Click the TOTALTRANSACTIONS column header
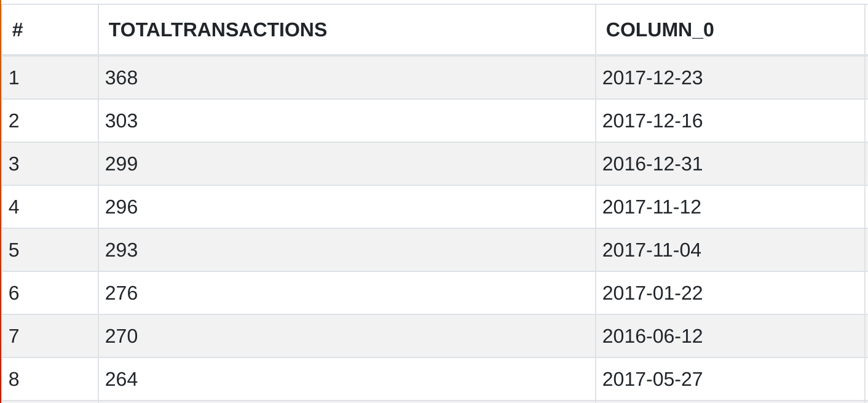Image resolution: width=868 pixels, height=403 pixels. coord(218,30)
